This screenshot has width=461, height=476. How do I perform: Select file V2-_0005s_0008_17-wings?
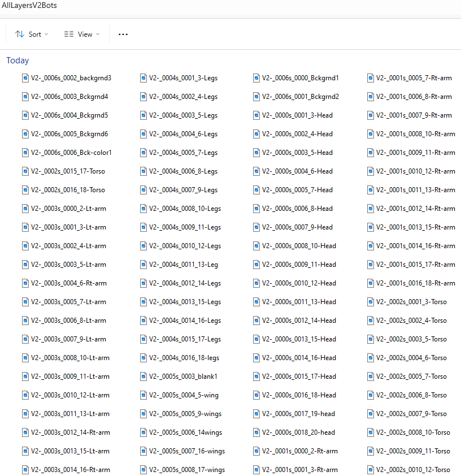coord(182,470)
